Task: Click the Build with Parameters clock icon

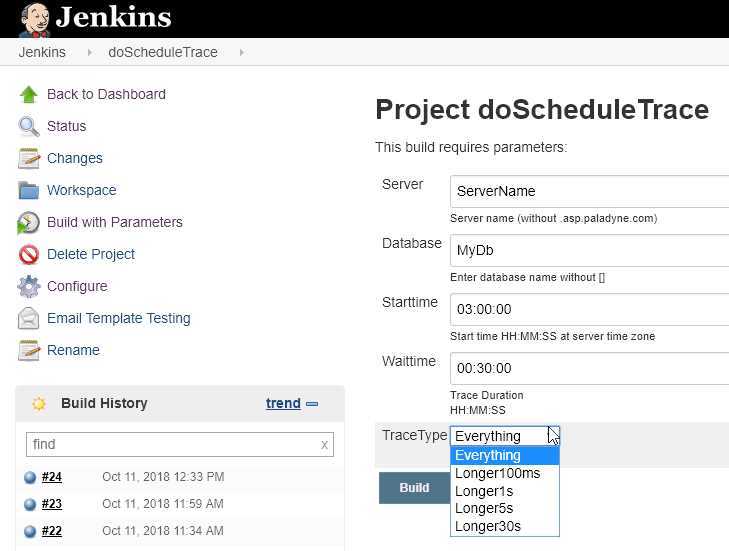Action: pyautogui.click(x=29, y=222)
